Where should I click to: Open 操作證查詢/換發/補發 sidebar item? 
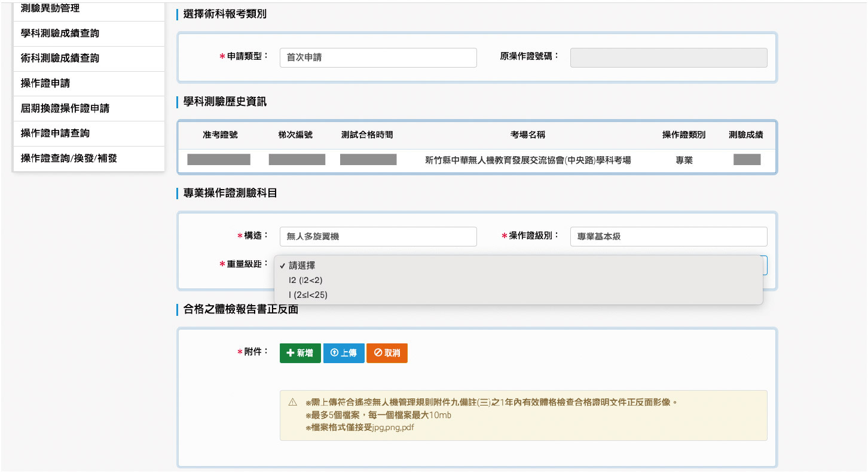coord(69,159)
